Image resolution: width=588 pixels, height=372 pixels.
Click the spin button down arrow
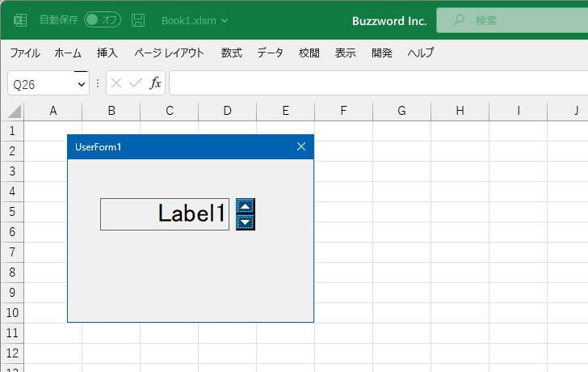(x=246, y=222)
